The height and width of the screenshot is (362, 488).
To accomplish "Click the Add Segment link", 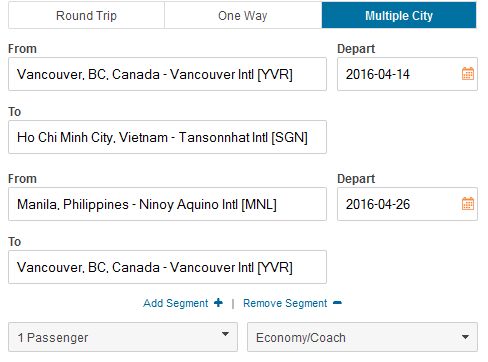I will coord(176,303).
